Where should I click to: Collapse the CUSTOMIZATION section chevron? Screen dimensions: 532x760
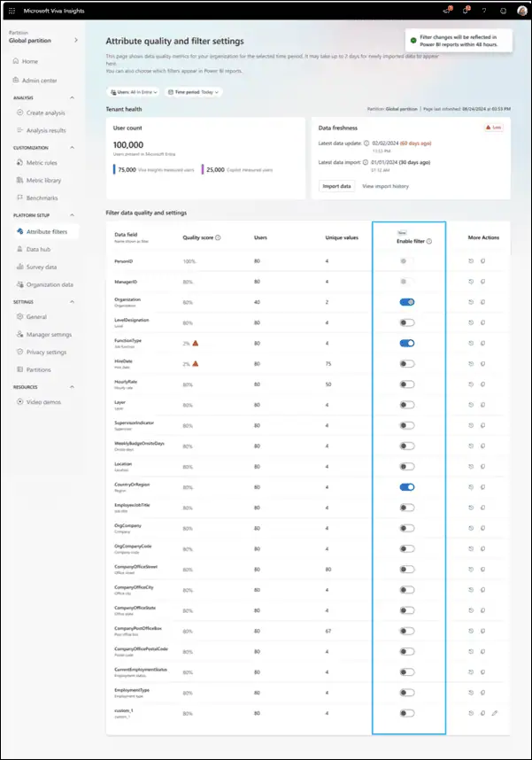(x=73, y=147)
